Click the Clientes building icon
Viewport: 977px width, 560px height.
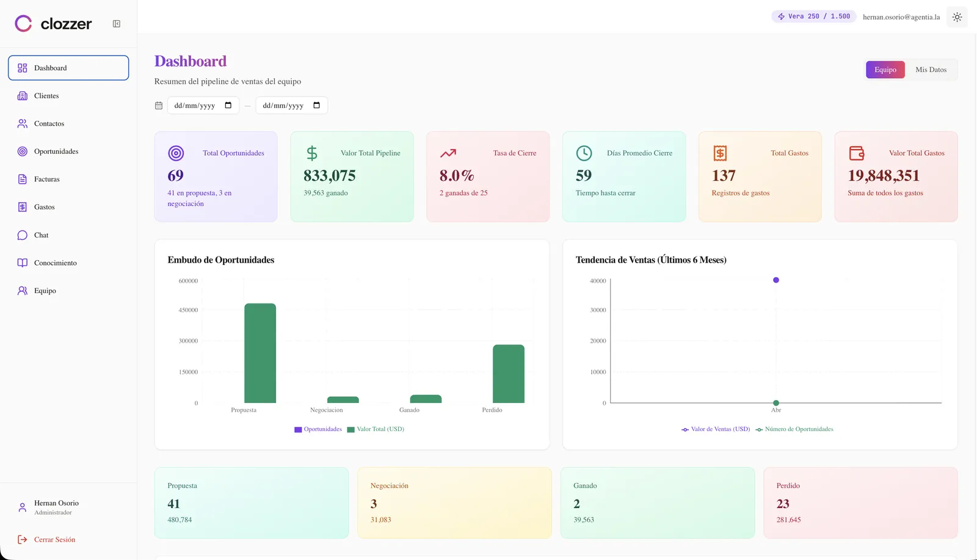(23, 96)
